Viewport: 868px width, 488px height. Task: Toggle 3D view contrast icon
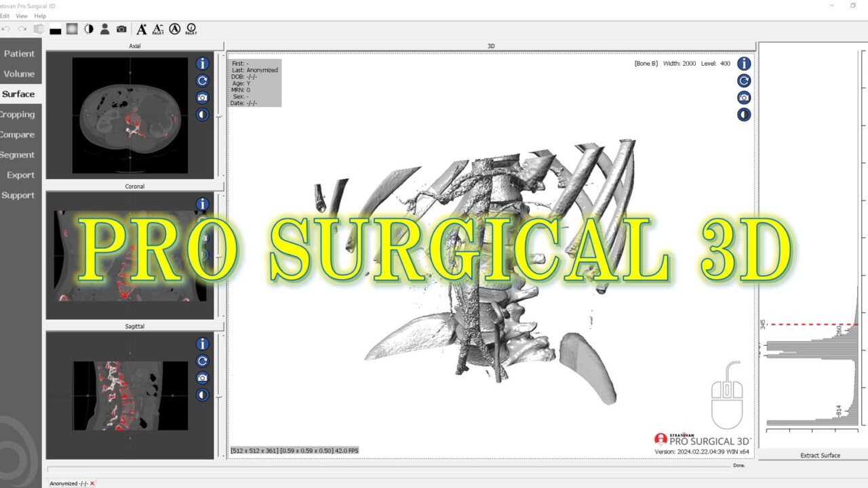744,115
